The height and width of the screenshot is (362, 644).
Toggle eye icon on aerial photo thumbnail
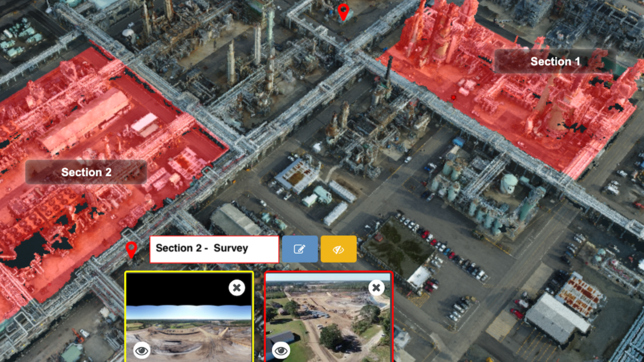281,351
